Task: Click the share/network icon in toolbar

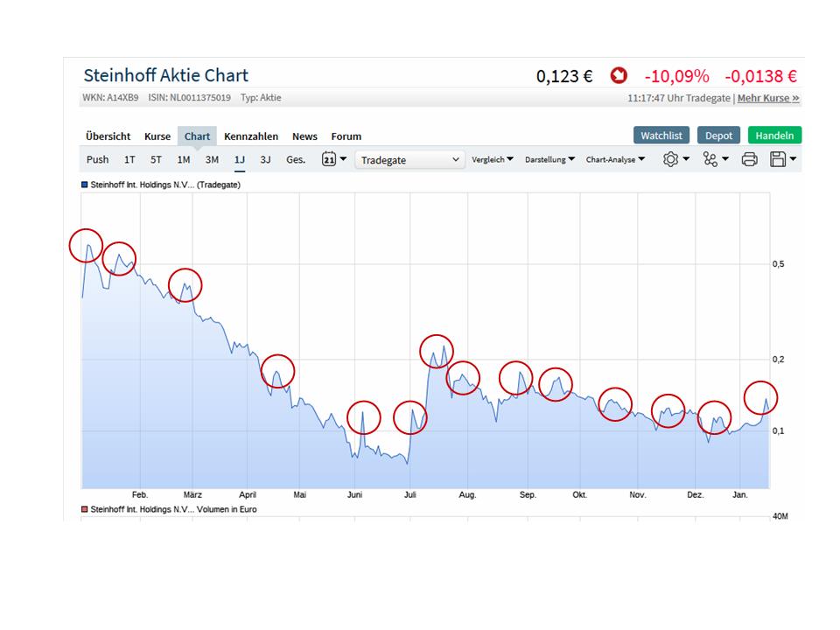Action: (712, 159)
